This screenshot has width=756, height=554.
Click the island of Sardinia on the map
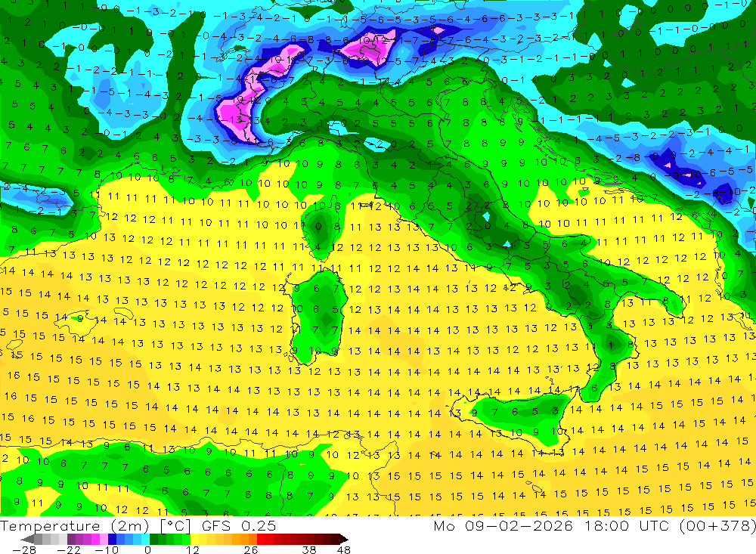pos(316,317)
